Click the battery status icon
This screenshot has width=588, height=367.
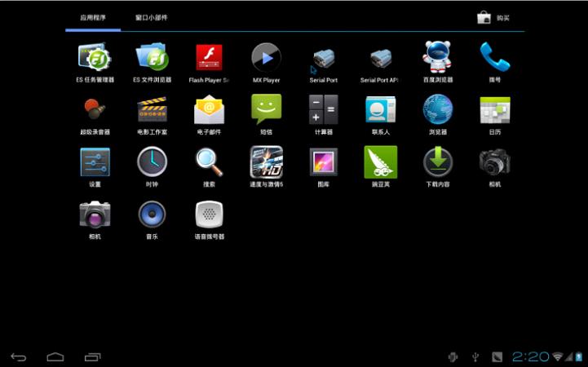tap(579, 356)
